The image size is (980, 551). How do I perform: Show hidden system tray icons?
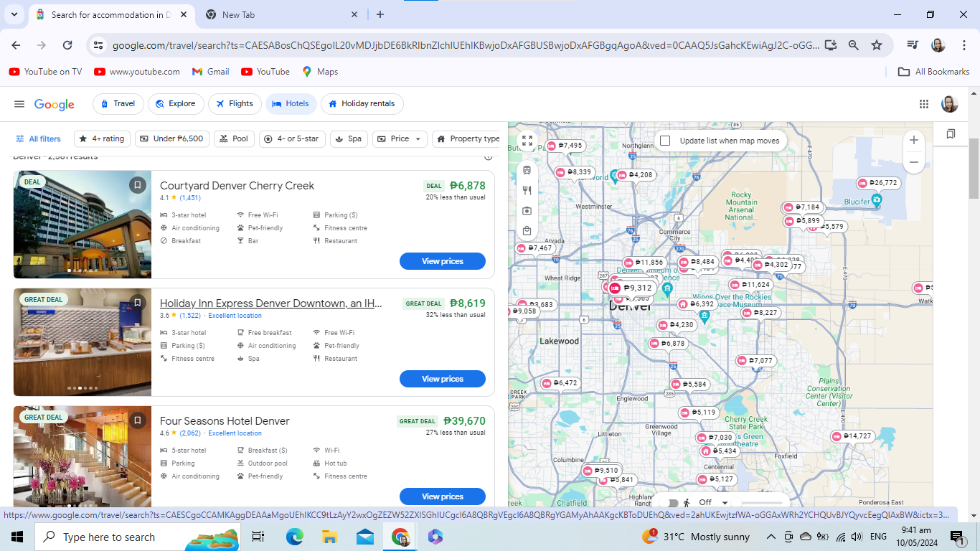(x=771, y=537)
